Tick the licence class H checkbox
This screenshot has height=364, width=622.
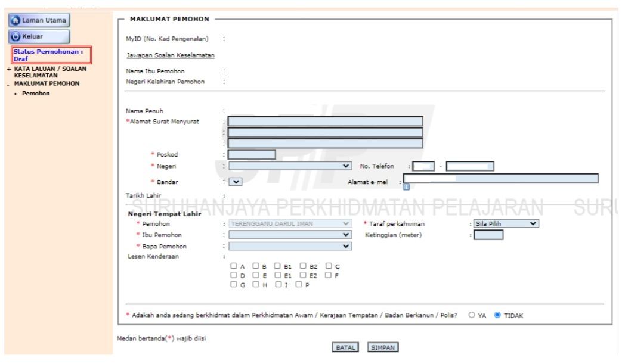(x=256, y=284)
